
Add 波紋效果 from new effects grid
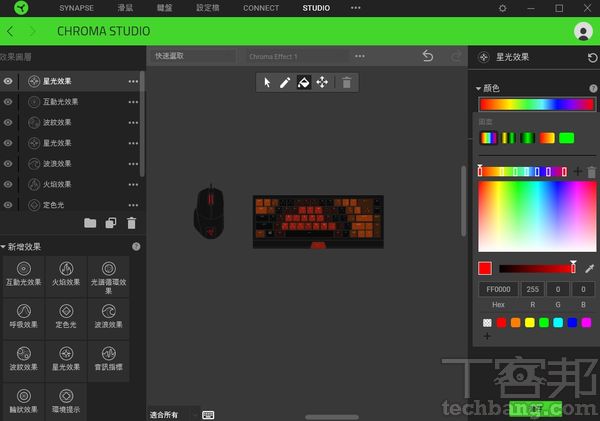(24, 359)
